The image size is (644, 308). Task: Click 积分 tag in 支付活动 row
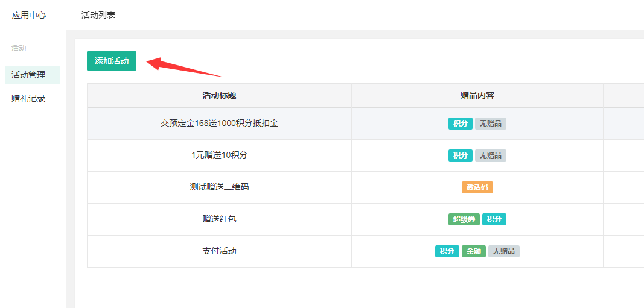pos(447,251)
